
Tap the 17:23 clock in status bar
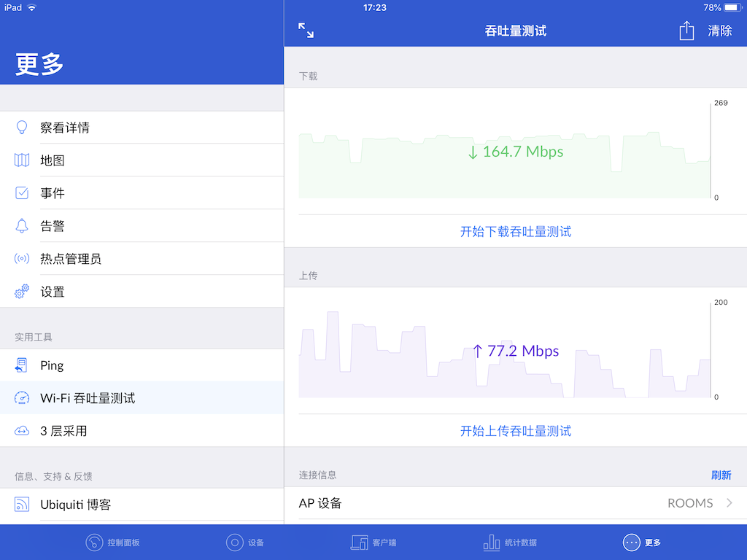374,7
